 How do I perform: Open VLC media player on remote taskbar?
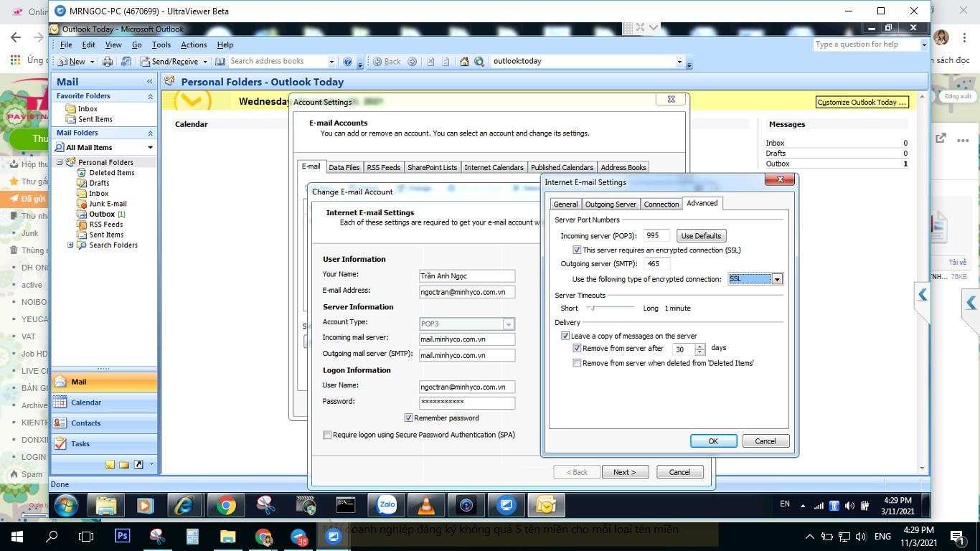(x=428, y=506)
